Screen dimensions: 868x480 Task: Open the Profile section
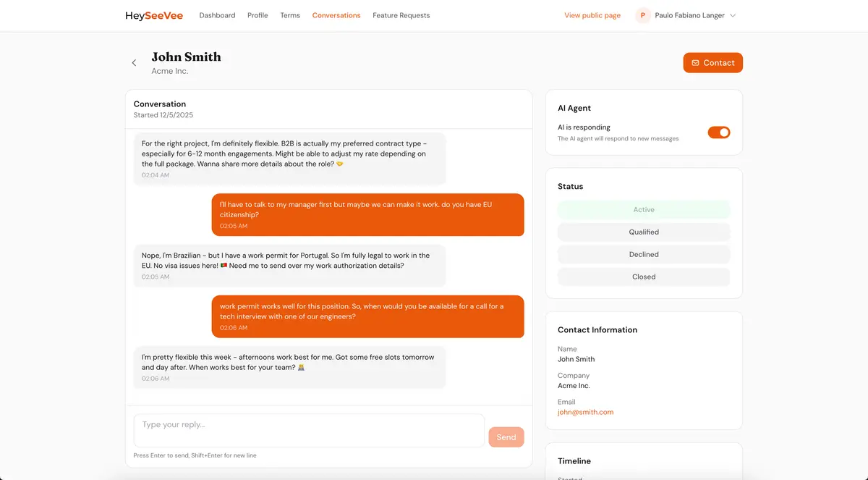(258, 14)
